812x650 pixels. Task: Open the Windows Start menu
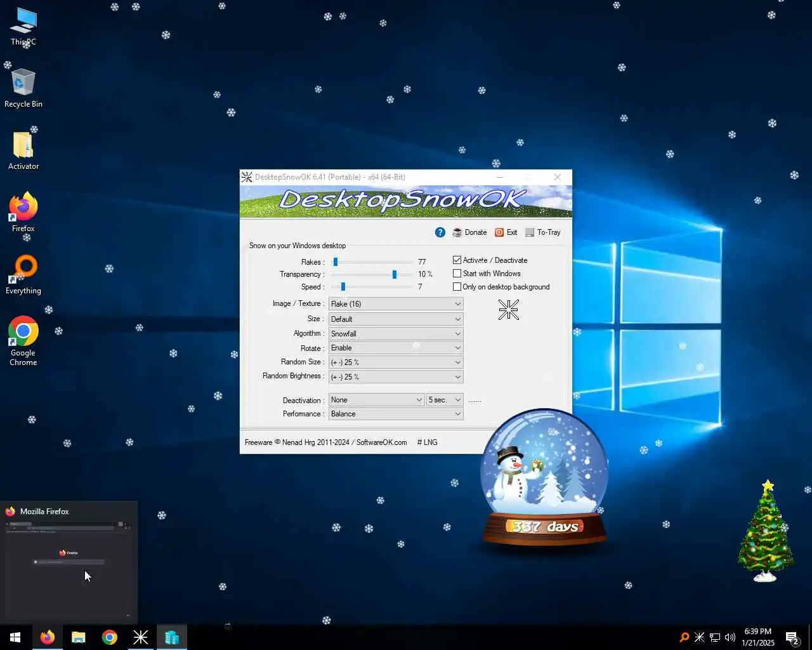point(15,637)
